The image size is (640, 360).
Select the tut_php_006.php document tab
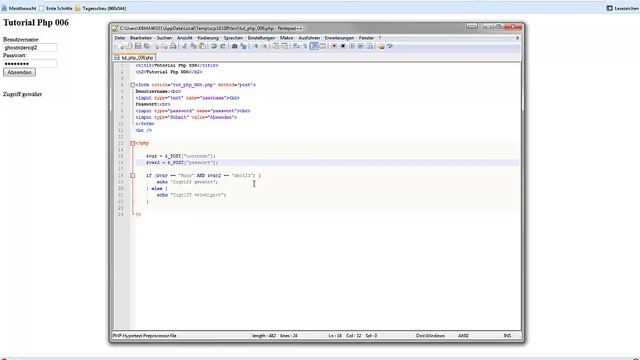134,58
